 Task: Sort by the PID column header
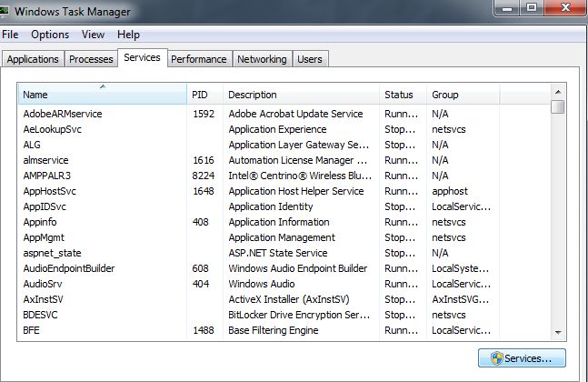tap(204, 95)
